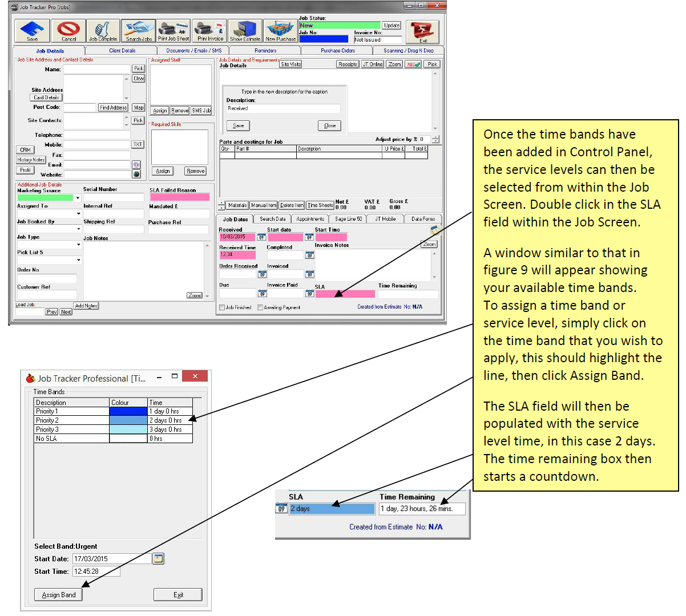Click the red Exit icon in Job Tracker Pro toolbar

pyautogui.click(x=423, y=32)
